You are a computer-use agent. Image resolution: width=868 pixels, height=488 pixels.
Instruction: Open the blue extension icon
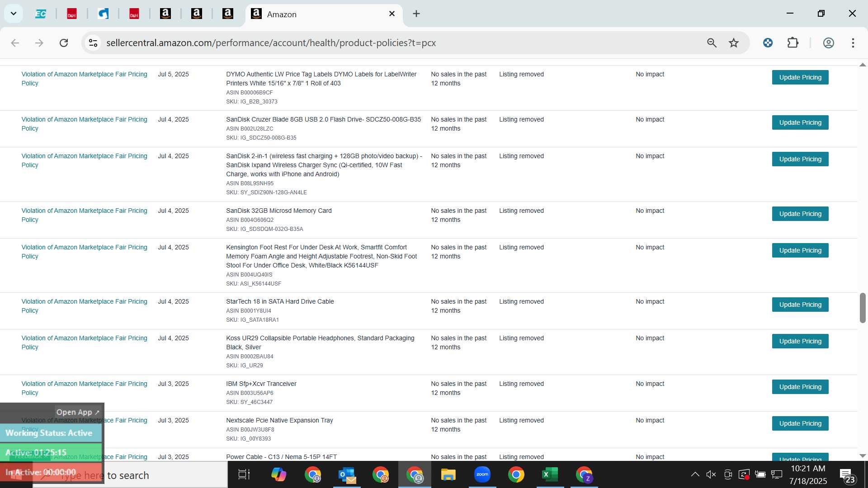pyautogui.click(x=768, y=43)
